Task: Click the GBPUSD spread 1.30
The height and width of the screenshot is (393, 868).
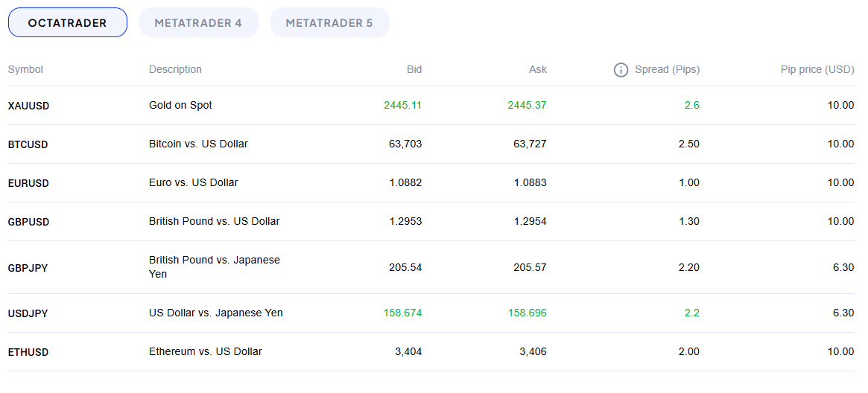Action: (689, 221)
